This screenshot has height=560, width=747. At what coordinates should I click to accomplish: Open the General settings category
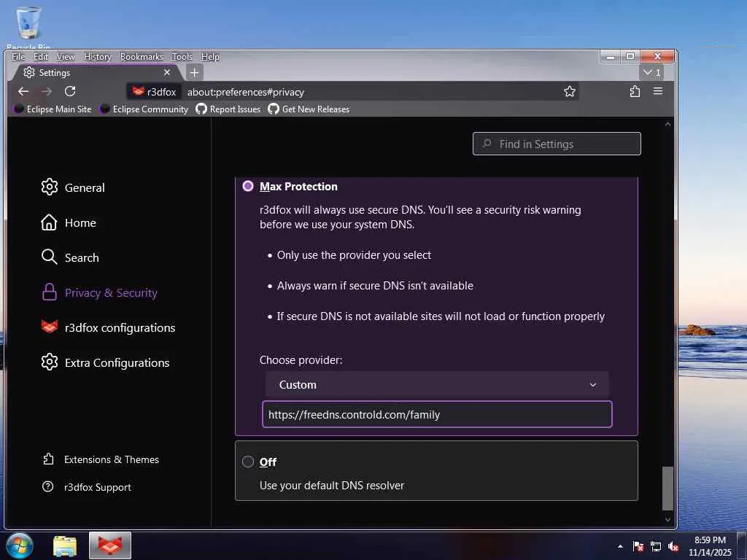(x=72, y=187)
